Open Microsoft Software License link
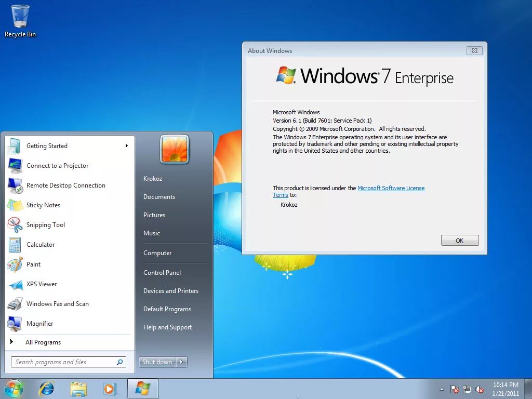 391,188
